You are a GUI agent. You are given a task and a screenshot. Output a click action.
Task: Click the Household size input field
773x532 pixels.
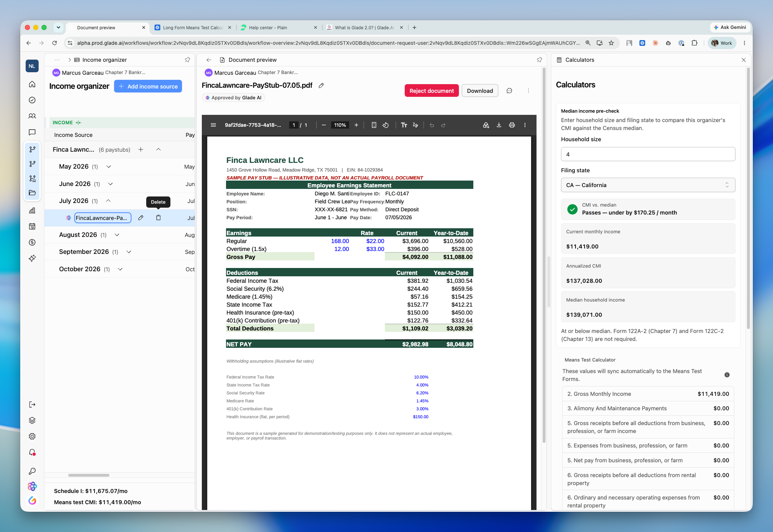pos(648,154)
